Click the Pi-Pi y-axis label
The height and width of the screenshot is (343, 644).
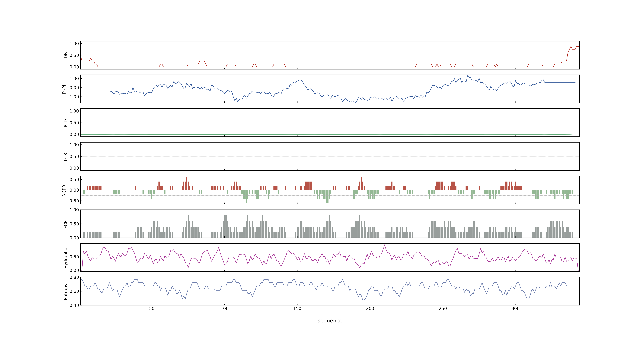(x=64, y=89)
